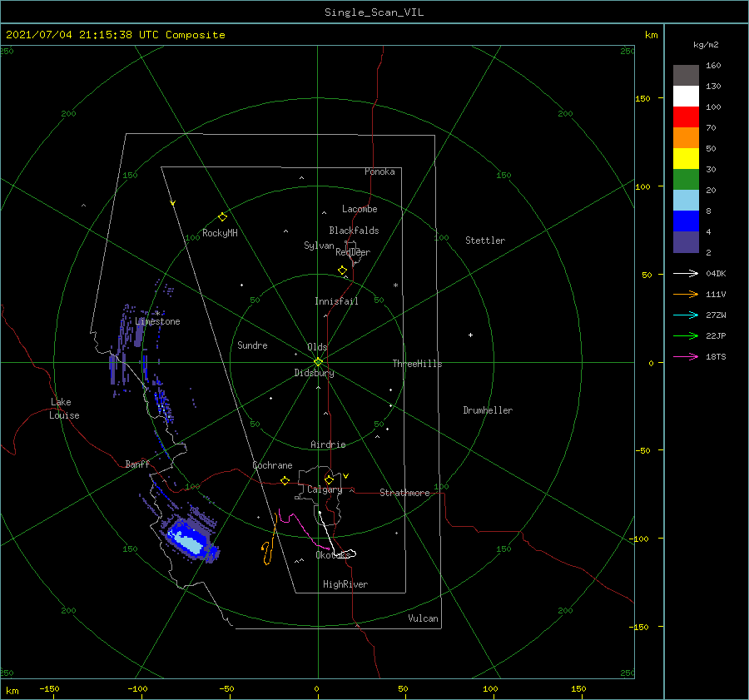This screenshot has height=700, width=749.
Task: Click the Strathmore label
Action: click(x=404, y=493)
